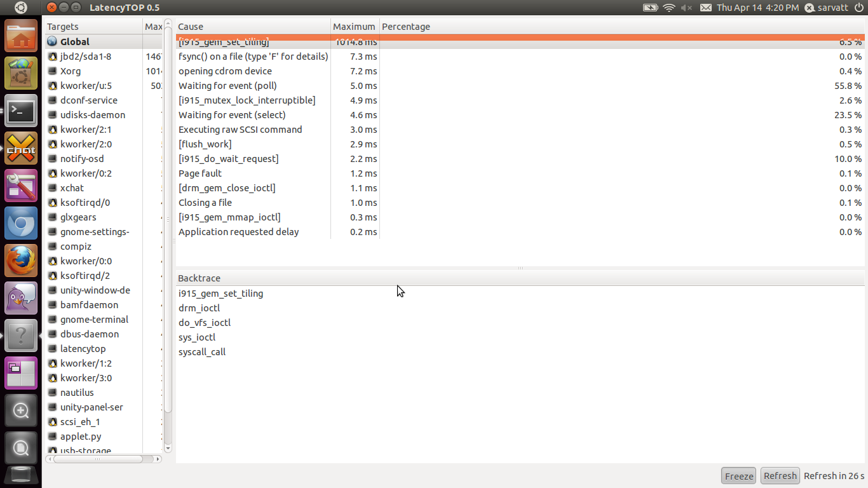
Task: Select the 'Waiting for event (poll)' row
Action: point(227,86)
